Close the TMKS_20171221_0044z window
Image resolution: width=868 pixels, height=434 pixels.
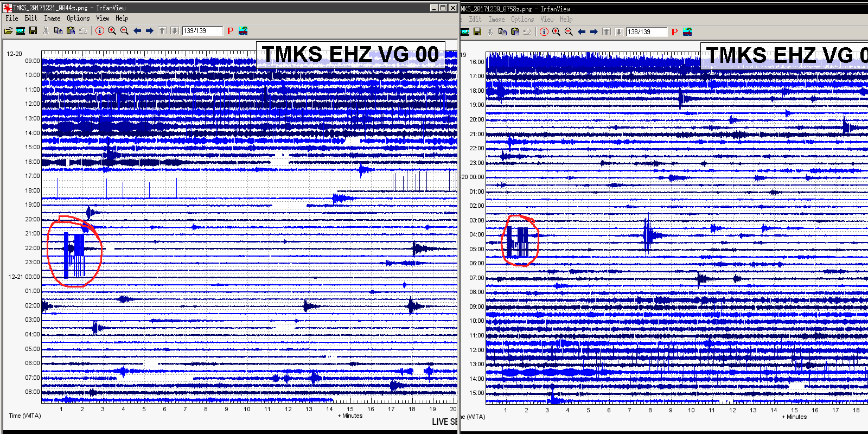click(452, 8)
